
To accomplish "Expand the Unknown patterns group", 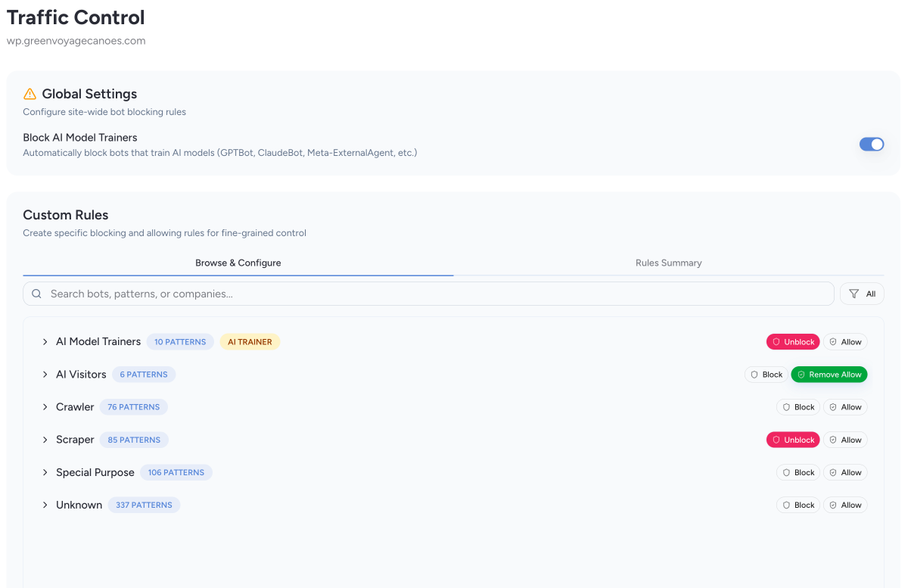I will (x=45, y=505).
